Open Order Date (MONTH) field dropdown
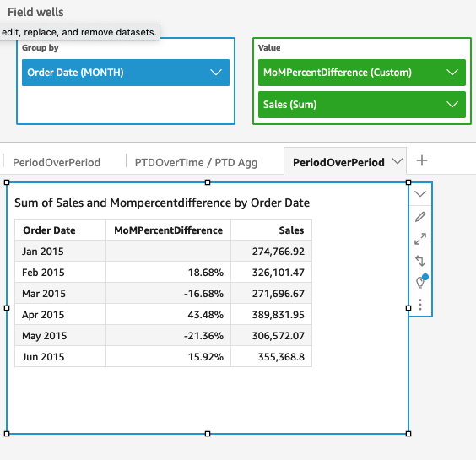 click(x=216, y=73)
